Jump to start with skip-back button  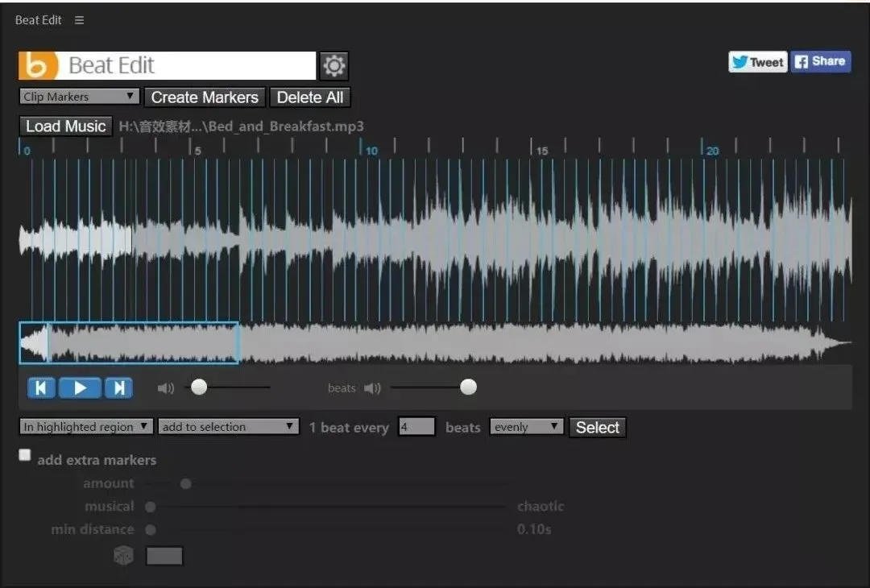41,387
